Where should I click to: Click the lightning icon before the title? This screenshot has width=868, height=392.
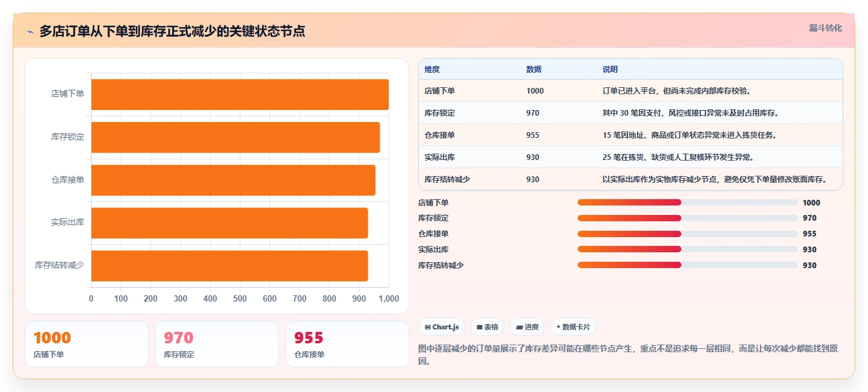click(x=30, y=32)
